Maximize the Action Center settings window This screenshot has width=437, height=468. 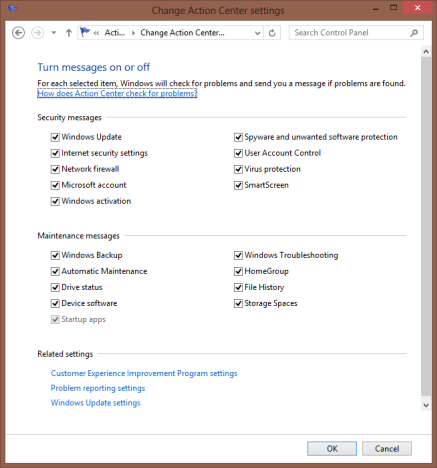pos(394,8)
